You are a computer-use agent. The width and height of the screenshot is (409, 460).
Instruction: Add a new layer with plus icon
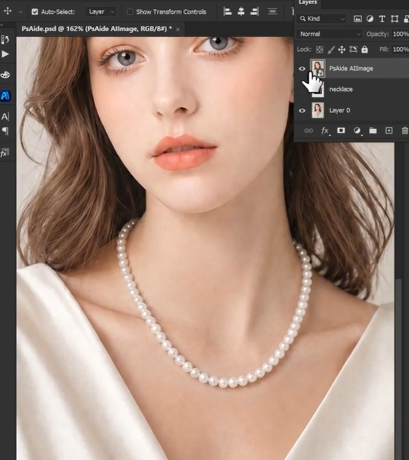[389, 131]
